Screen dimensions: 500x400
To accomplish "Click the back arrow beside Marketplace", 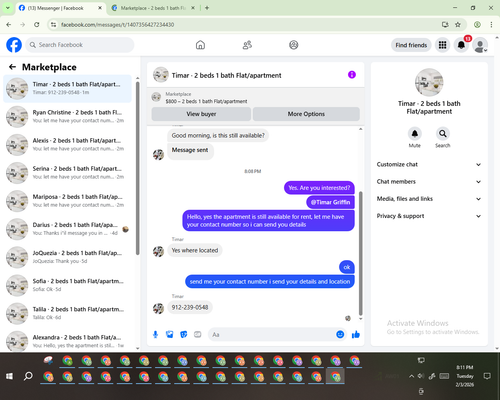I will pyautogui.click(x=12, y=67).
